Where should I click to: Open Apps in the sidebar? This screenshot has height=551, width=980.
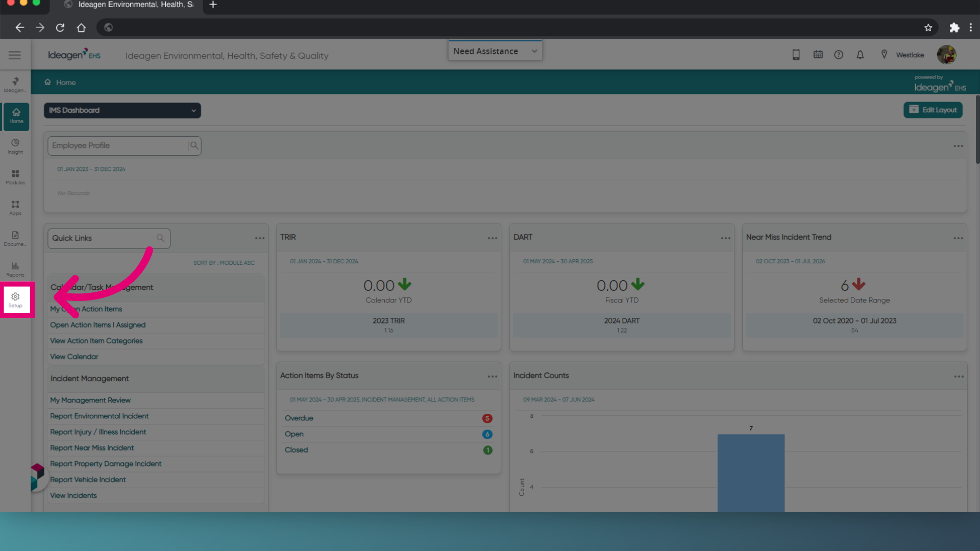tap(15, 208)
